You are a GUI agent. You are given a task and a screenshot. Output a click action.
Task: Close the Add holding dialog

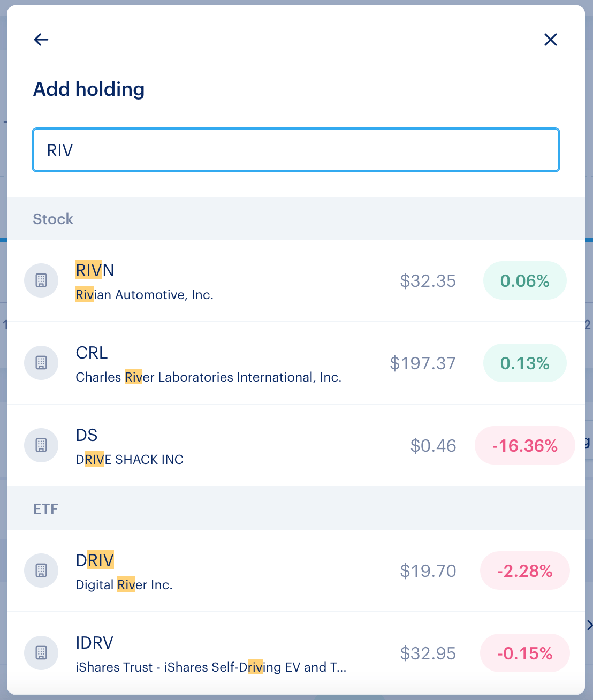pyautogui.click(x=550, y=40)
